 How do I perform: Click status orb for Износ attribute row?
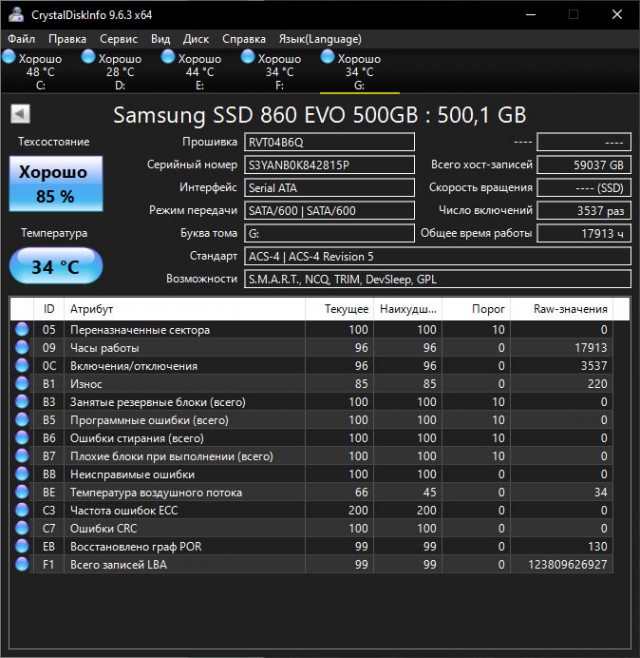[x=22, y=384]
